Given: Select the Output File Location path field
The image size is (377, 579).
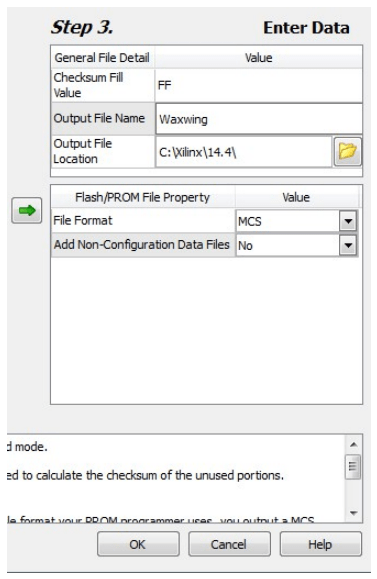Looking at the screenshot, I should [244, 152].
